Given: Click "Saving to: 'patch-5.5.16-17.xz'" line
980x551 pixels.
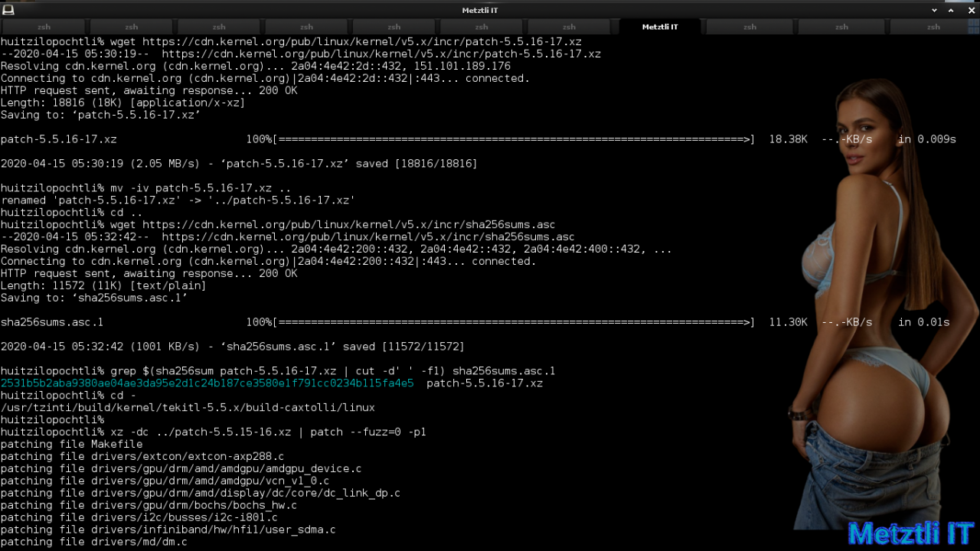Looking at the screenshot, I should pos(100,115).
